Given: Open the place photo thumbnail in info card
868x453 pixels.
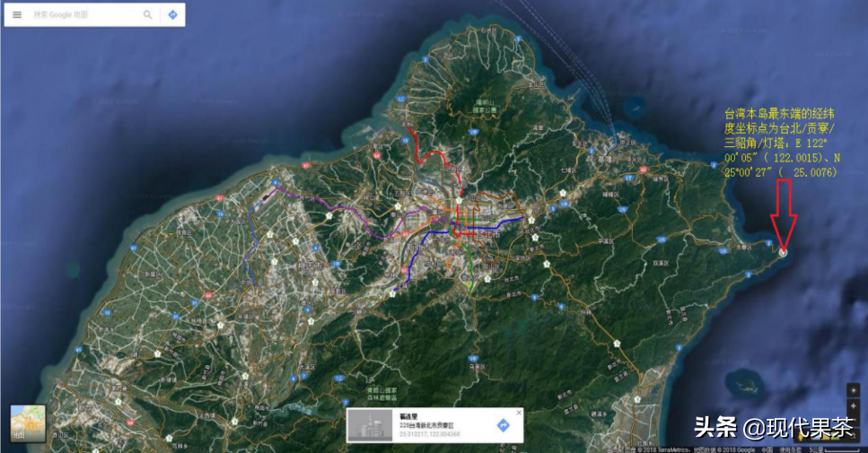Looking at the screenshot, I should point(370,425).
